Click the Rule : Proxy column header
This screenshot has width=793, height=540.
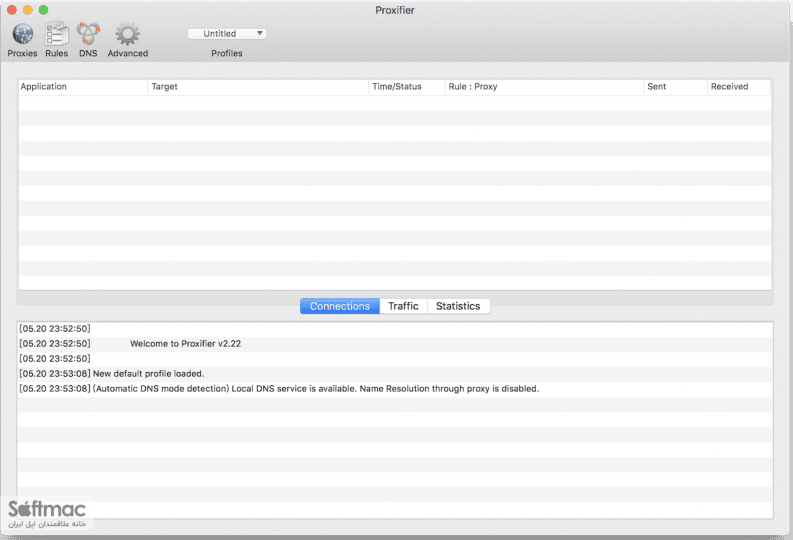click(x=544, y=86)
